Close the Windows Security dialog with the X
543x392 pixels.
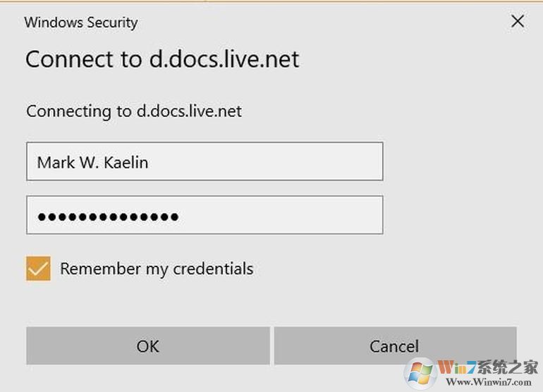518,22
